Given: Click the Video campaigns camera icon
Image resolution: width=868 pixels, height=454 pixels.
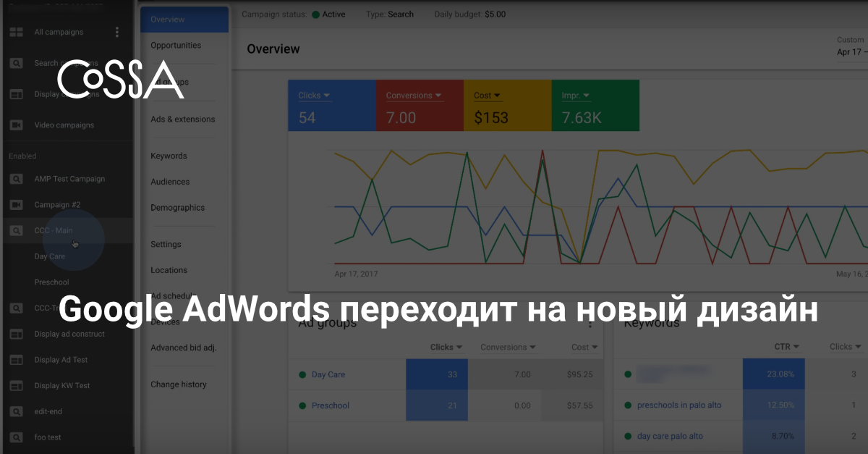Looking at the screenshot, I should pos(16,125).
